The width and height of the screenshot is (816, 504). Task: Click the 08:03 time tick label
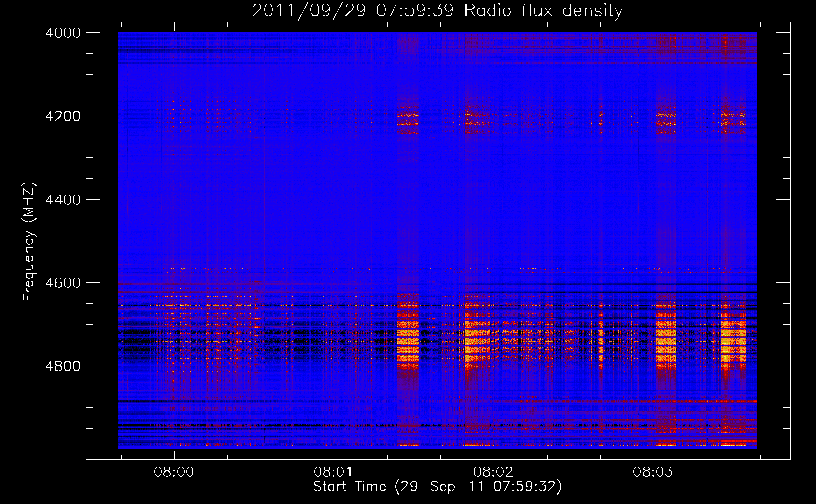[653, 472]
